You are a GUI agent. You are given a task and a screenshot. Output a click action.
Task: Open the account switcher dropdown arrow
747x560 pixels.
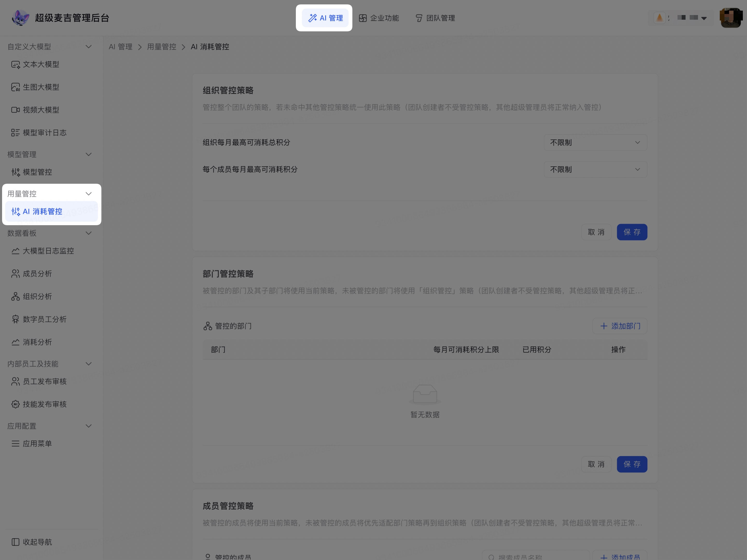click(704, 18)
